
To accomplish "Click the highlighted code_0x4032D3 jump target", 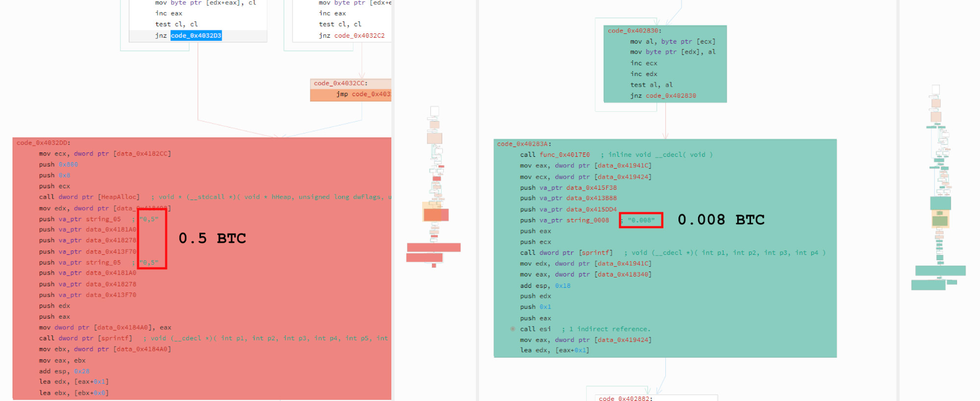I will (x=196, y=35).
